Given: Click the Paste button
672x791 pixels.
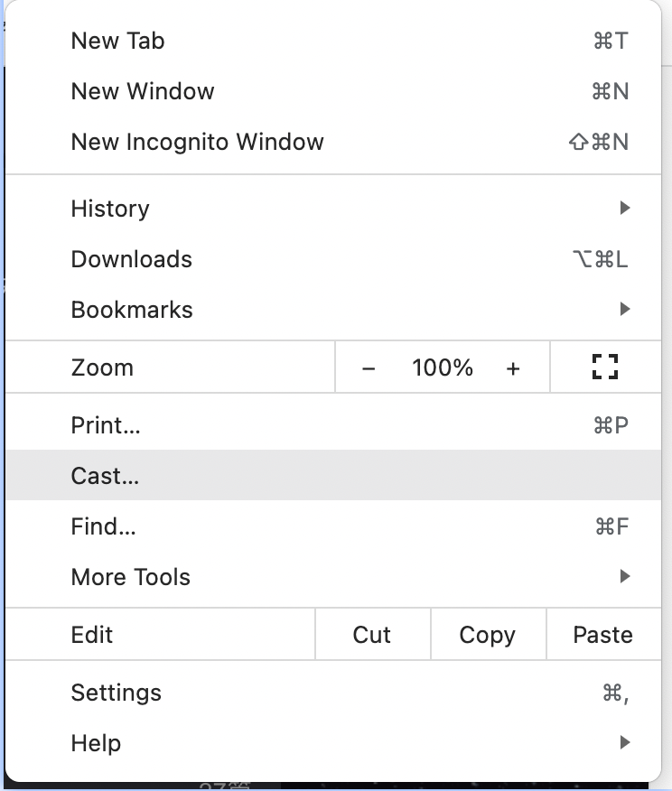Looking at the screenshot, I should [602, 635].
